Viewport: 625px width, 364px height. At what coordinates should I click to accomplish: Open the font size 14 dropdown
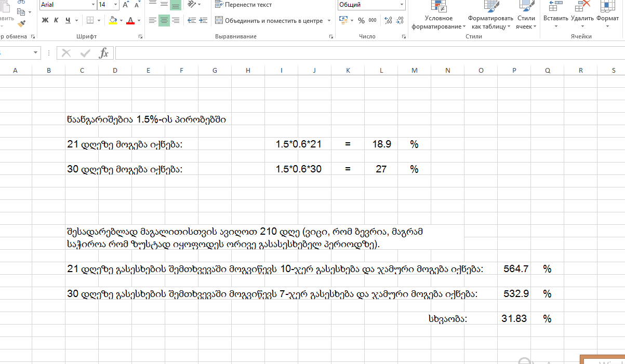click(x=115, y=5)
